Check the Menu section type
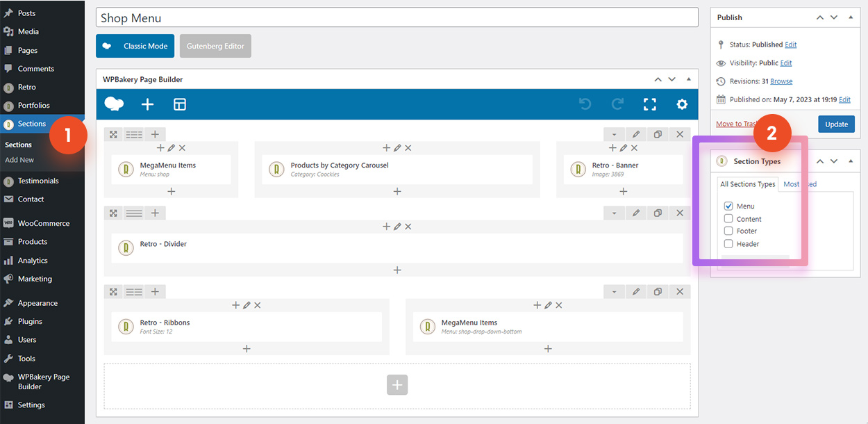Viewport: 868px width, 424px height. [x=728, y=206]
